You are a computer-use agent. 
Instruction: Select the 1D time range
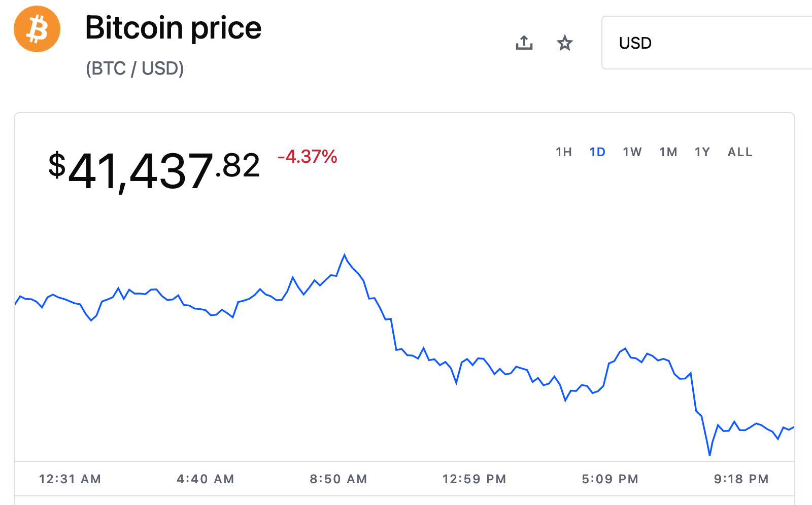[x=597, y=152]
